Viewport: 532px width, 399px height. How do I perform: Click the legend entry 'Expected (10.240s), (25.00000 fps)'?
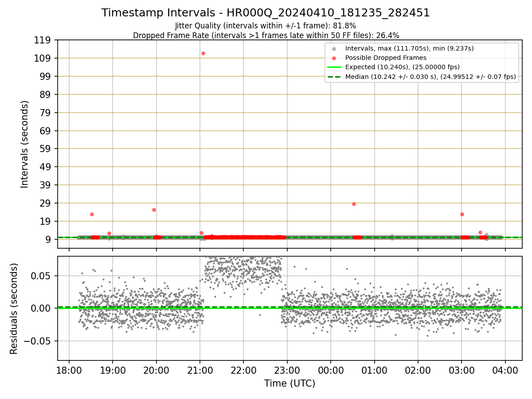point(402,67)
